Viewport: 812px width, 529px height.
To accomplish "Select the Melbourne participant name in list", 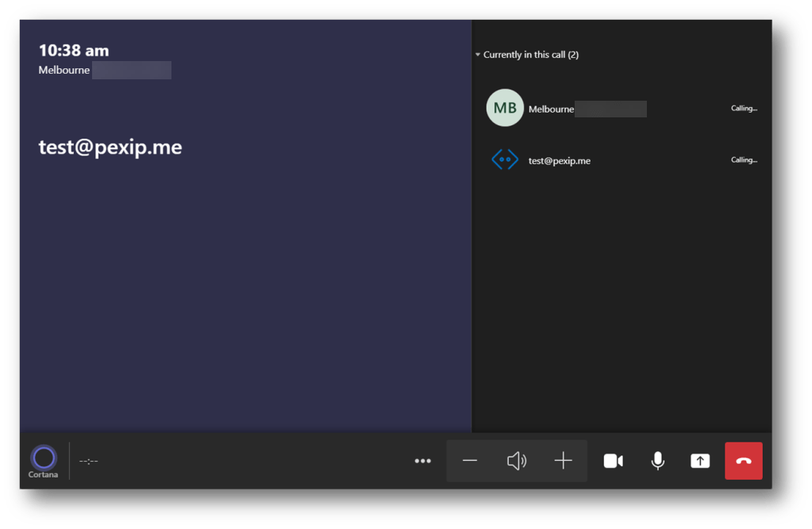I will (x=552, y=109).
